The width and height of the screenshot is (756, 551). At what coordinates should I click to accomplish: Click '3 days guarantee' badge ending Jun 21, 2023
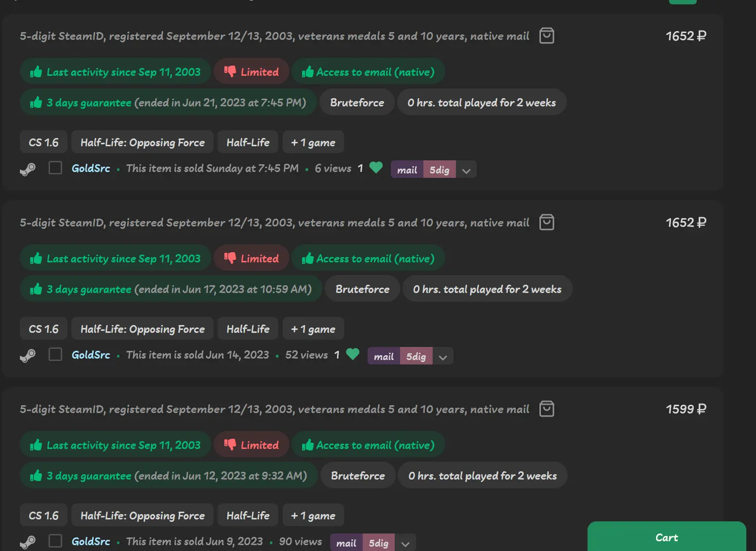168,103
